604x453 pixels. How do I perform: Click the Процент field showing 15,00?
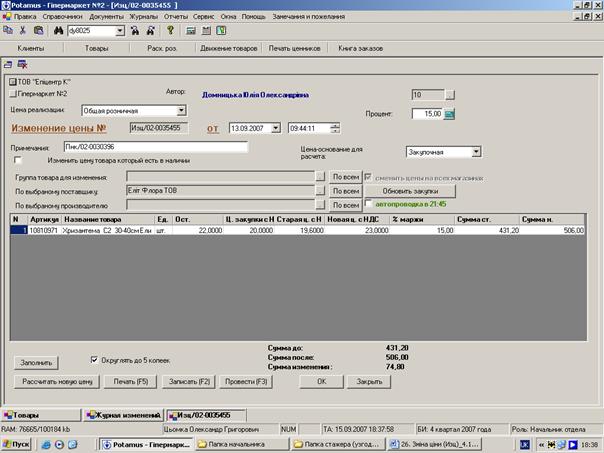click(428, 114)
